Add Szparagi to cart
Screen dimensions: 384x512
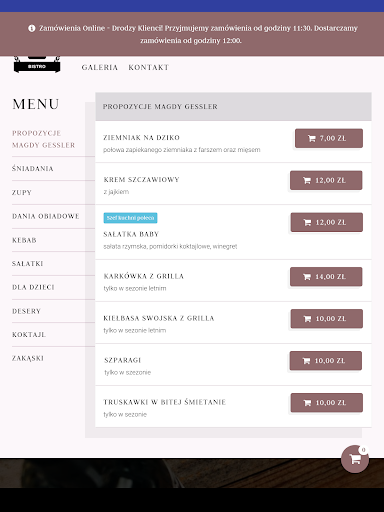click(326, 361)
